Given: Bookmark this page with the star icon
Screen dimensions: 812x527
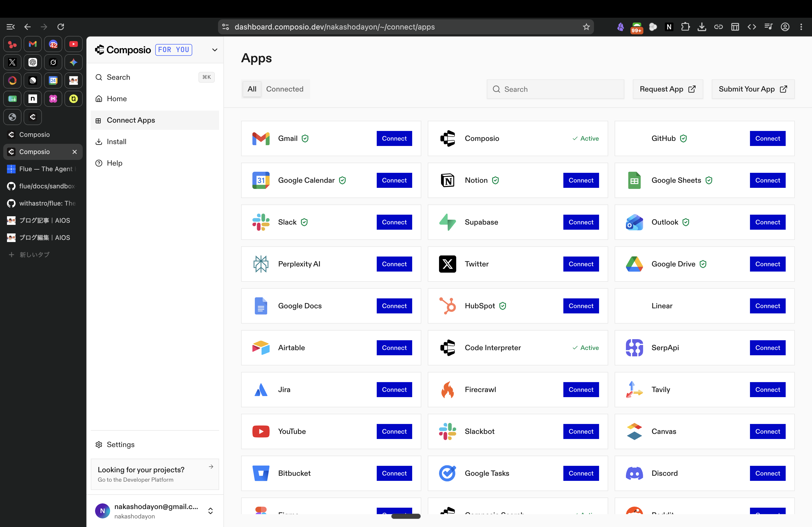Looking at the screenshot, I should [586, 27].
